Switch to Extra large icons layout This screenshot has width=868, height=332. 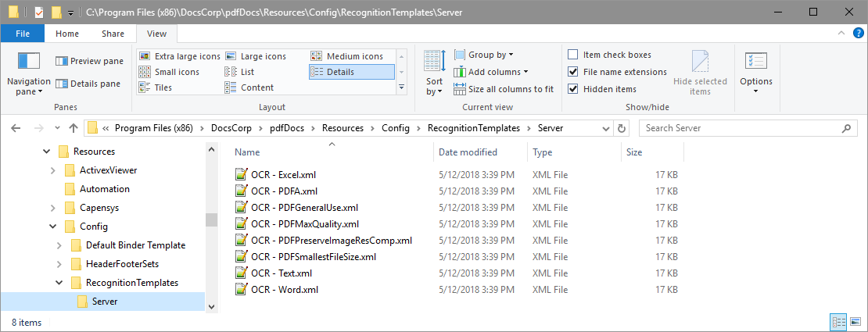pyautogui.click(x=179, y=56)
